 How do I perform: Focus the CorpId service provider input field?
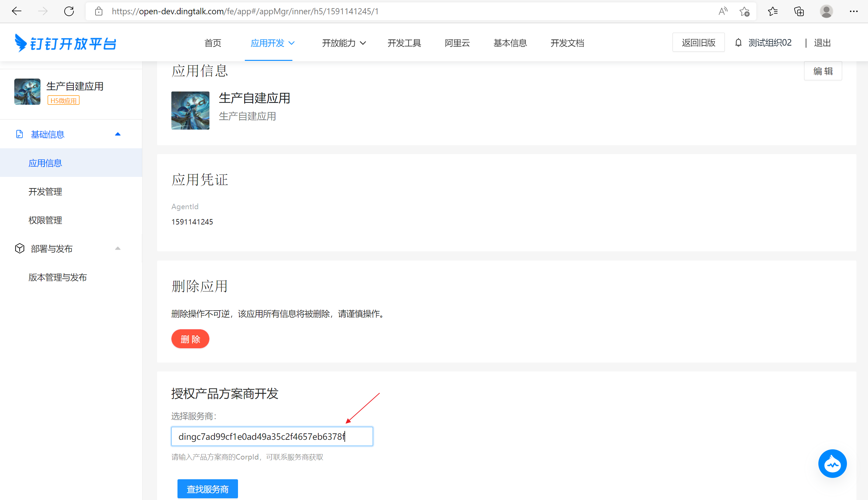pyautogui.click(x=272, y=436)
